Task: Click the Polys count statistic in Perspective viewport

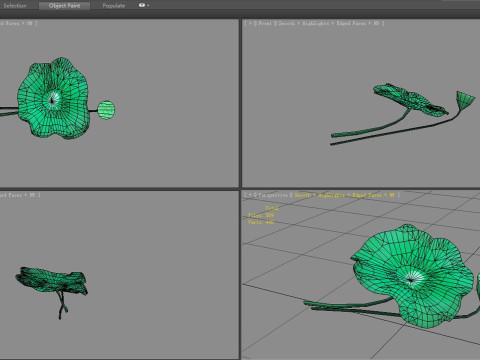Action: [x=261, y=215]
